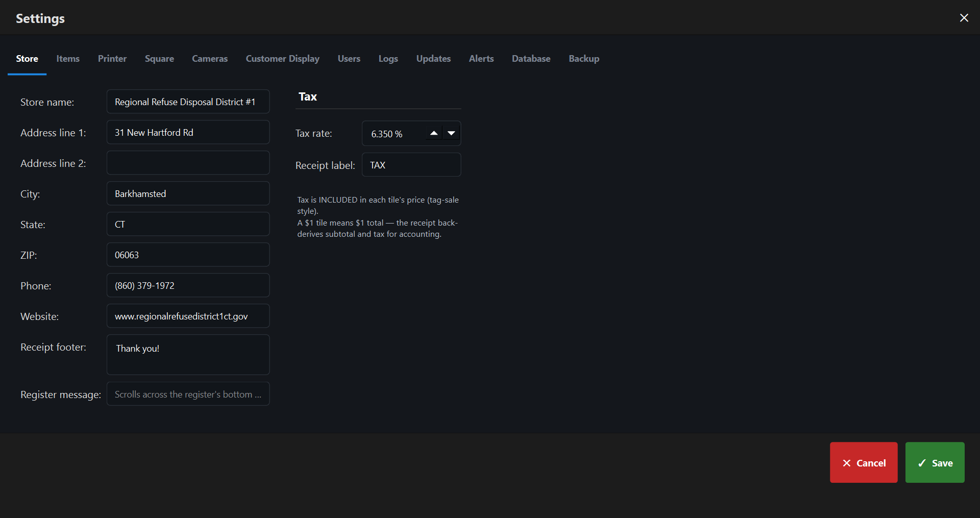Click the Address line 1 field
Image resolution: width=980 pixels, height=518 pixels.
tap(188, 132)
